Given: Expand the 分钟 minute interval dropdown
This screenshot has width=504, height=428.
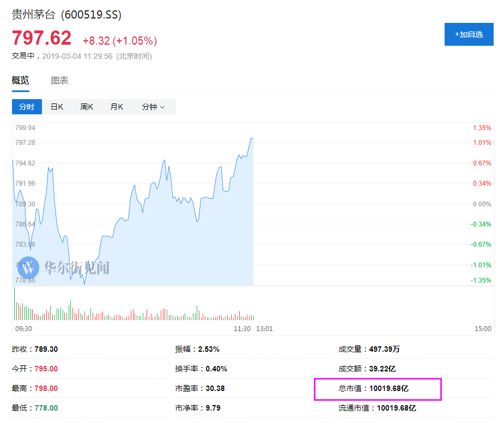Looking at the screenshot, I should [153, 107].
